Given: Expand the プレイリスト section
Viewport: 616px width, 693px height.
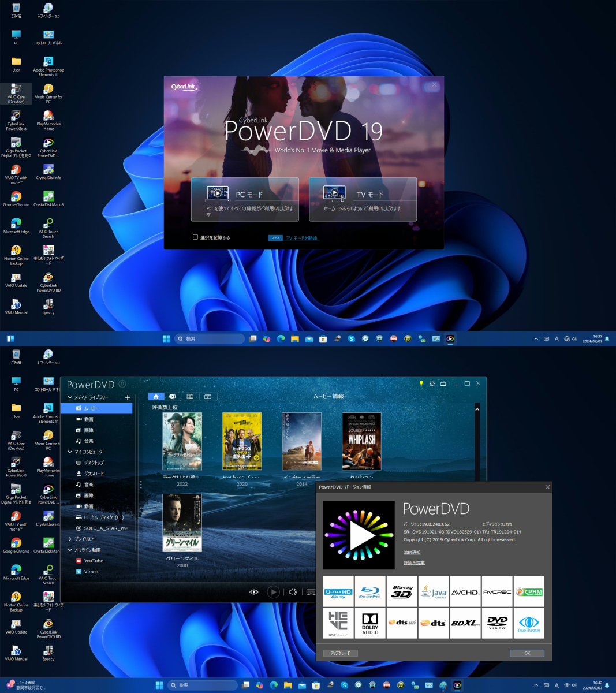Looking at the screenshot, I should 70,539.
